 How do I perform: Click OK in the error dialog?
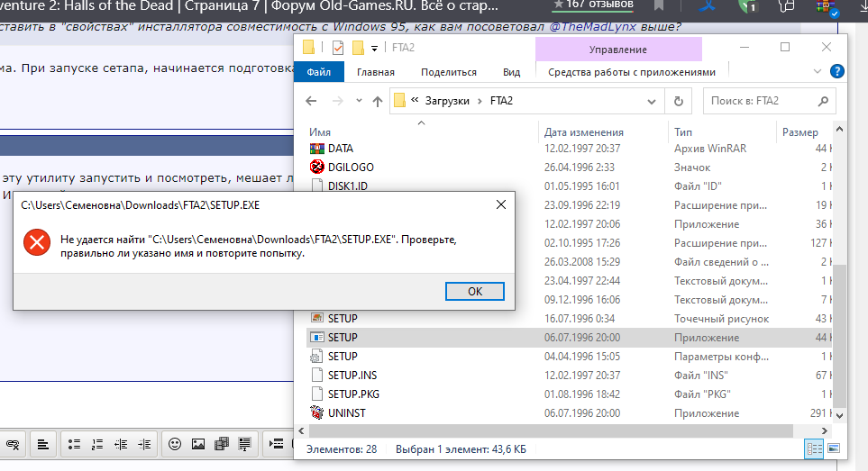point(475,291)
